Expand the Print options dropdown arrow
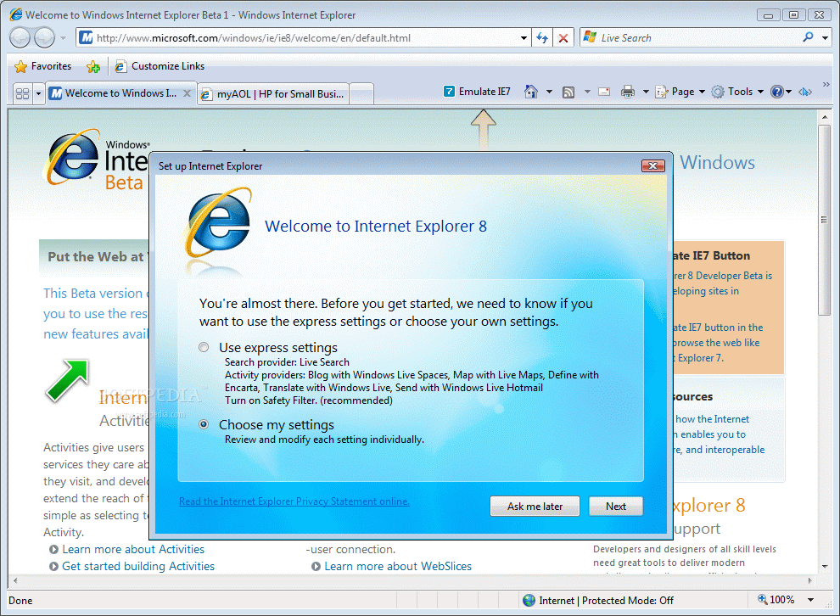 (x=646, y=92)
